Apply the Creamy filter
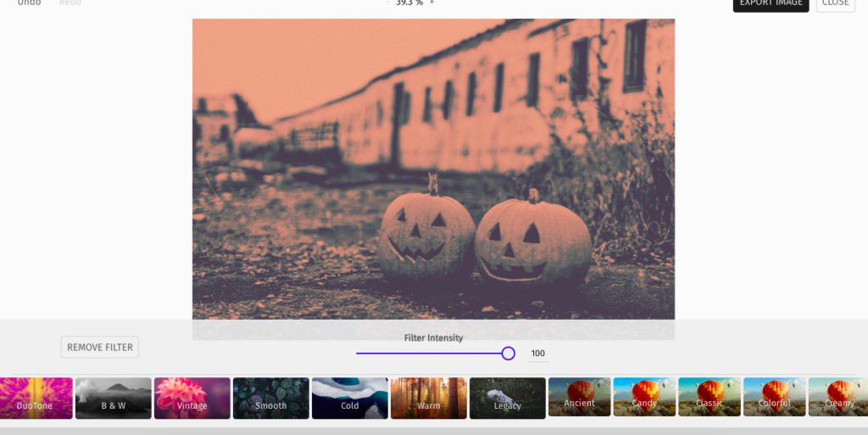Viewport: 868px width, 435px height. pyautogui.click(x=838, y=397)
